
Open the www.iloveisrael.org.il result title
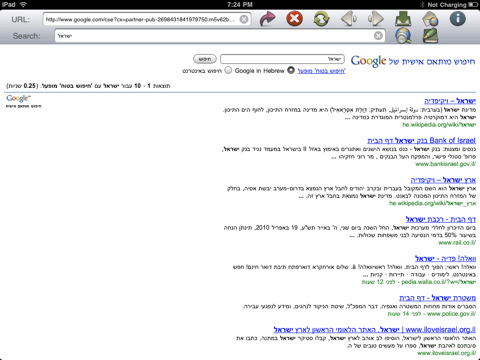[x=375, y=330]
